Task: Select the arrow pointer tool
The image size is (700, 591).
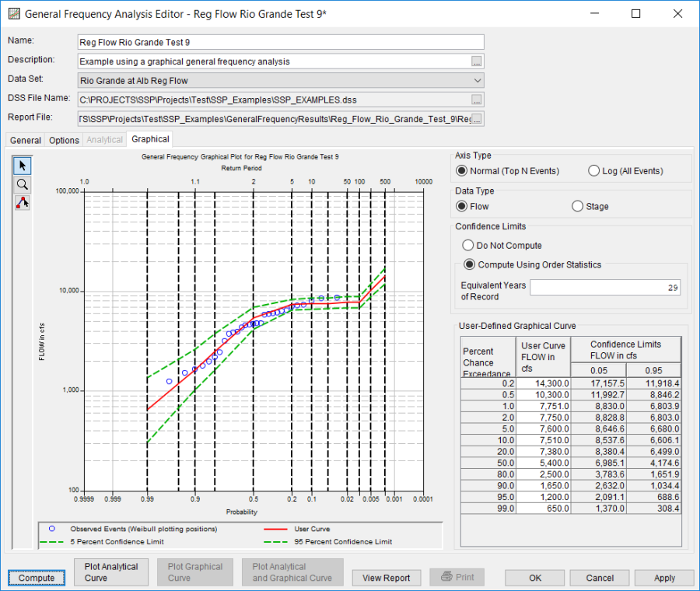Action: tap(23, 165)
